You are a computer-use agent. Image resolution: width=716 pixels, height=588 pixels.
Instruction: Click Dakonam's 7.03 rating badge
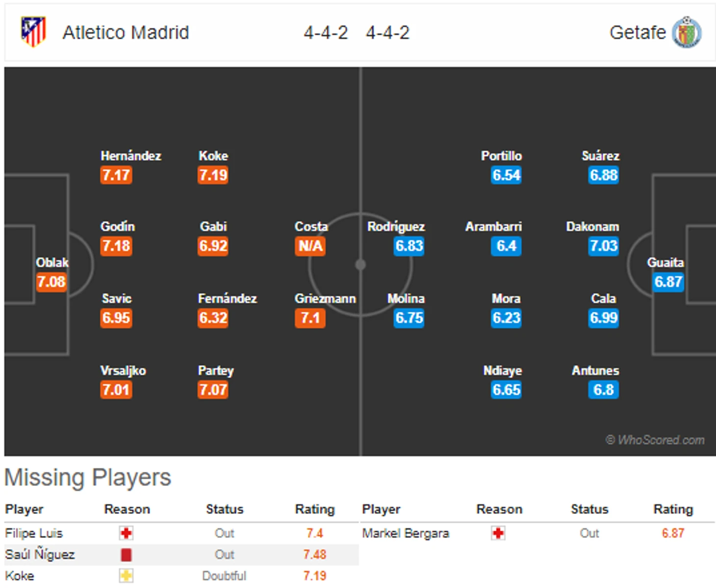point(604,246)
